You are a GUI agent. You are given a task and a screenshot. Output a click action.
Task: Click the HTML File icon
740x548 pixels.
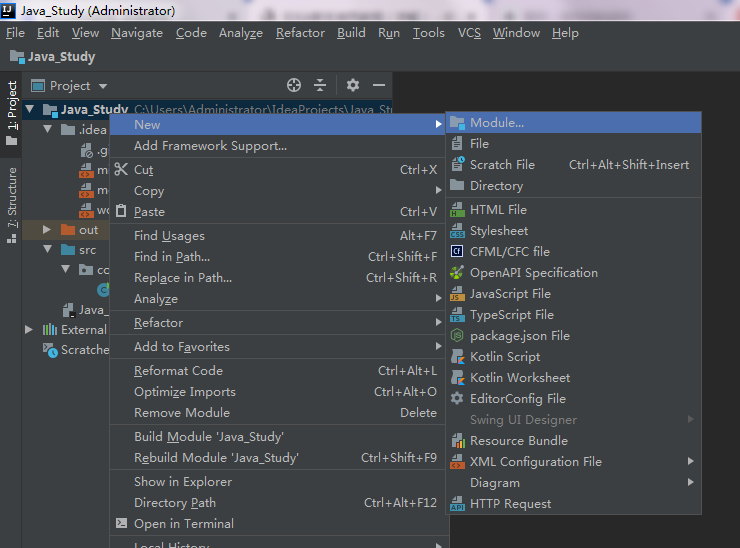[457, 210]
